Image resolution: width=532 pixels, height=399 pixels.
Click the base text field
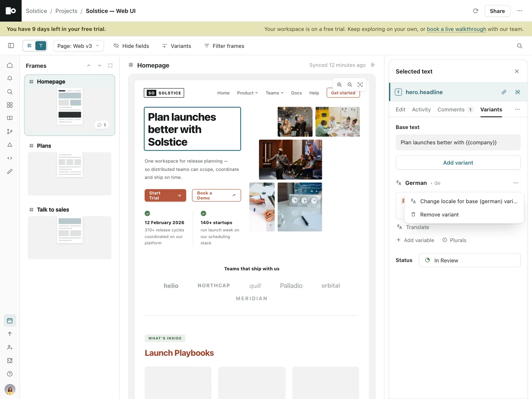(458, 142)
